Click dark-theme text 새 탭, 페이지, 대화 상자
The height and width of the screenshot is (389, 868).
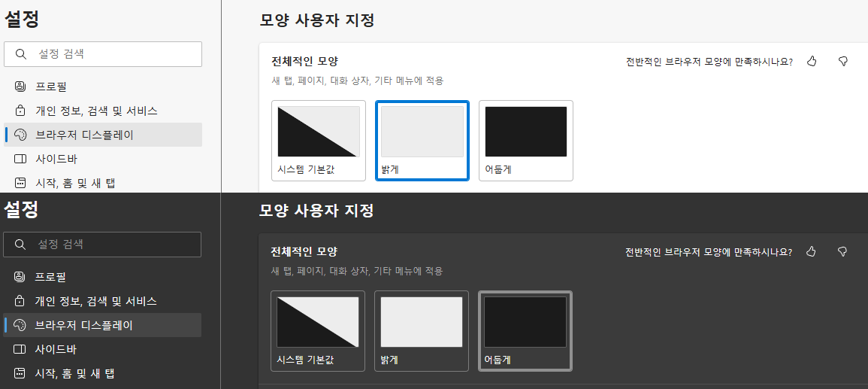coord(321,272)
